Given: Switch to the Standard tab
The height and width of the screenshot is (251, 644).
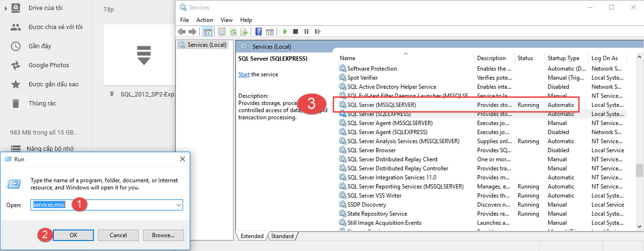Looking at the screenshot, I should (x=283, y=236).
